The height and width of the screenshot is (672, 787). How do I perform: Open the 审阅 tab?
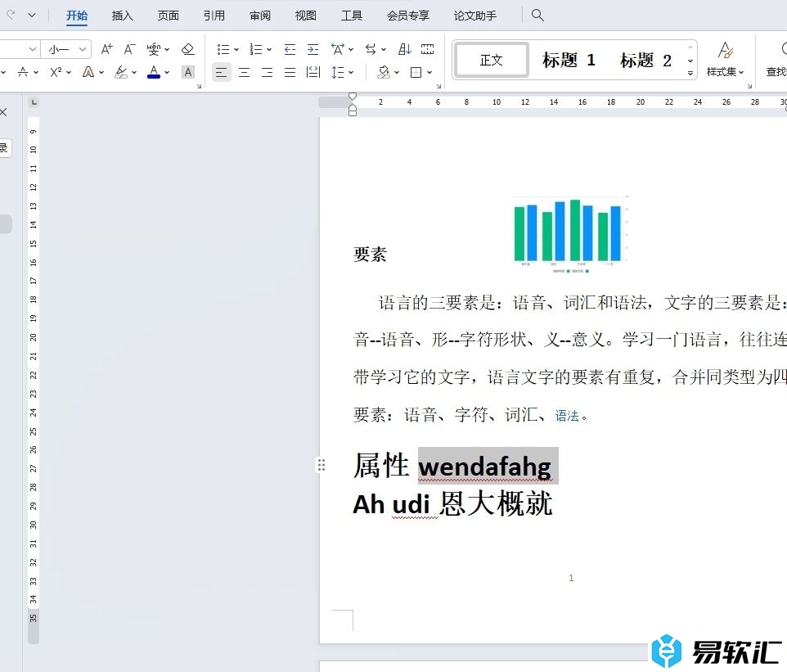pos(260,16)
